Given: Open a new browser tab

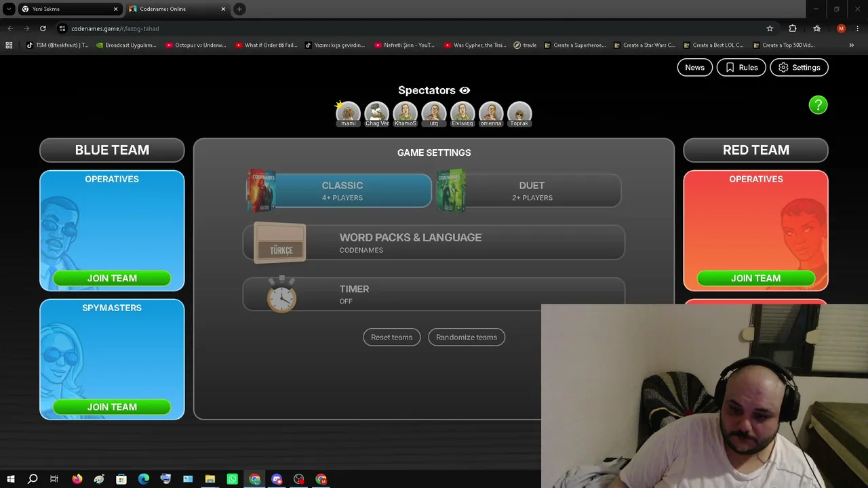Looking at the screenshot, I should coord(239,9).
